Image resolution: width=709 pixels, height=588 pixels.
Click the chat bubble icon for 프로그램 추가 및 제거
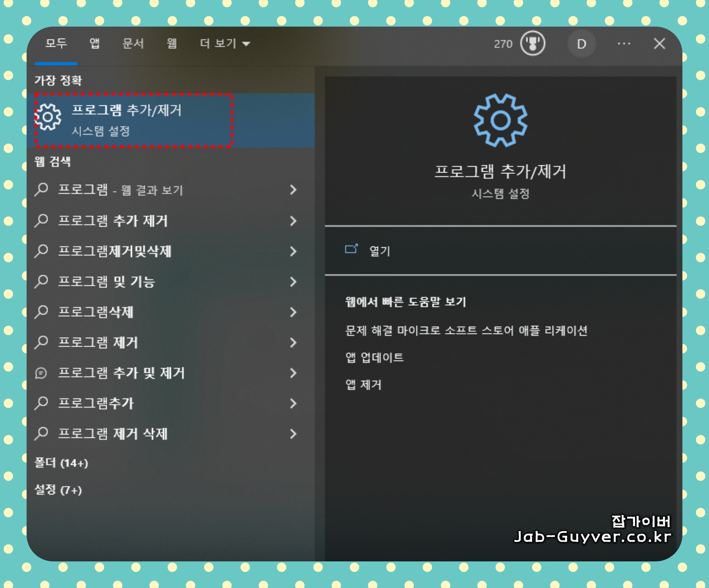click(x=41, y=373)
